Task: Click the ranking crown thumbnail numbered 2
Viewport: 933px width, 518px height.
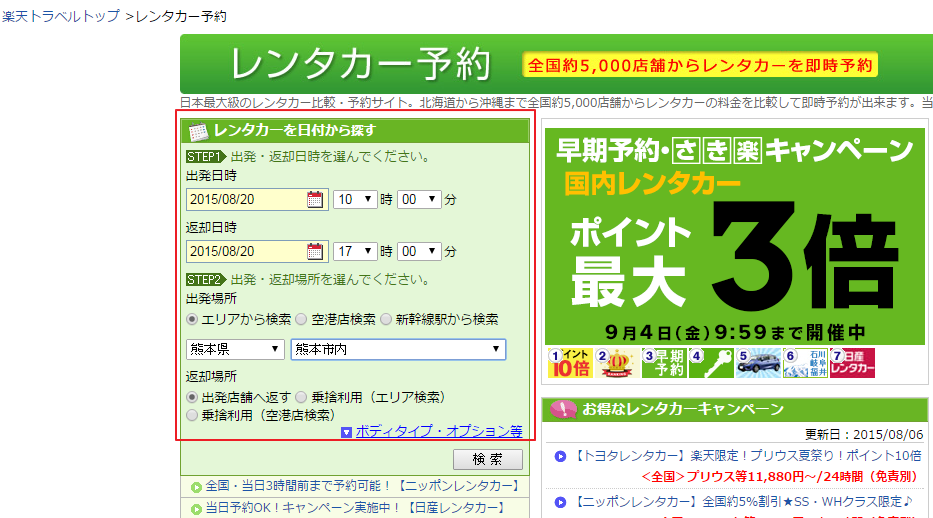Action: 617,363
